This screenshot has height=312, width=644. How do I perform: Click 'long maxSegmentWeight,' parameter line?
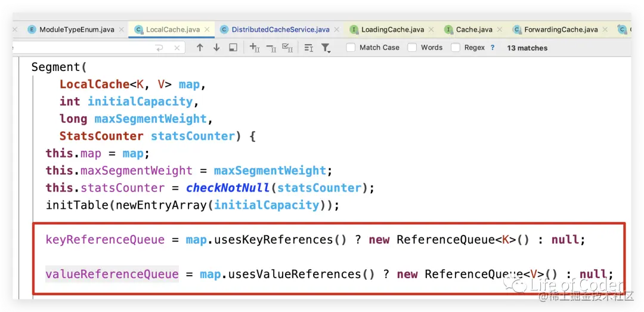(137, 119)
